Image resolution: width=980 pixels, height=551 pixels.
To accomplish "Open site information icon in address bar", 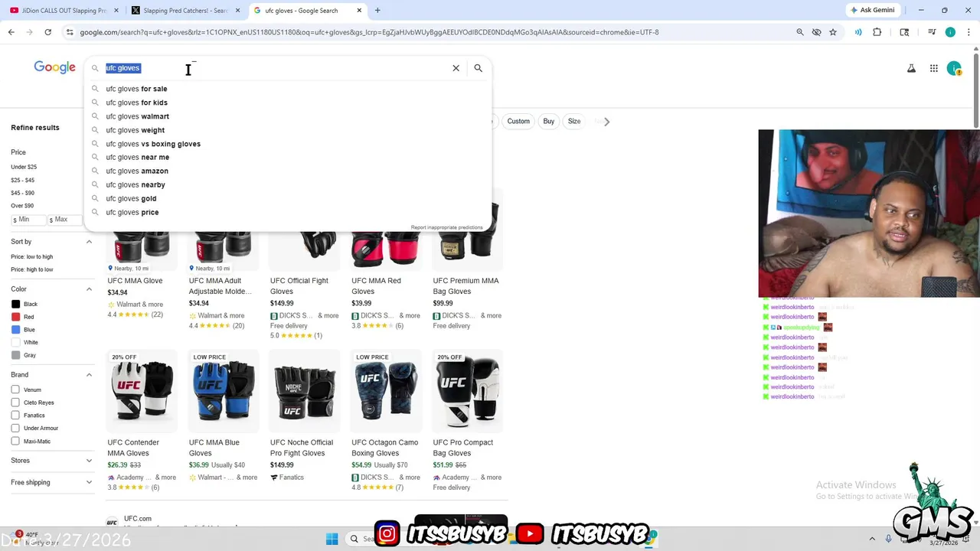I will tap(70, 32).
